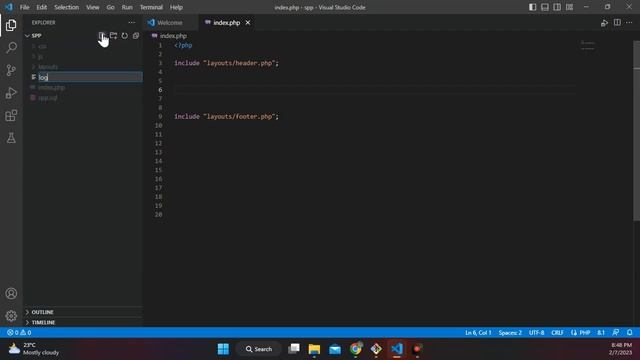The width and height of the screenshot is (640, 360).
Task: Select the index.php editor tab
Action: (x=227, y=23)
